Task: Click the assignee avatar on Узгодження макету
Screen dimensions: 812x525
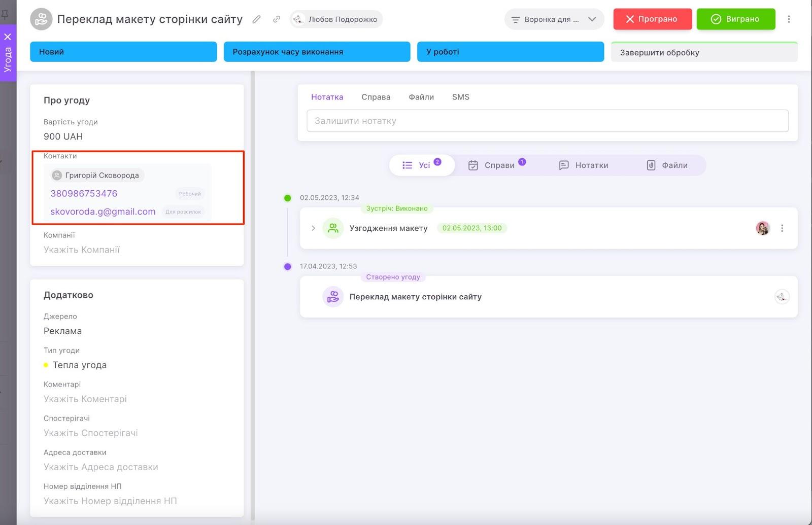Action: (x=762, y=228)
